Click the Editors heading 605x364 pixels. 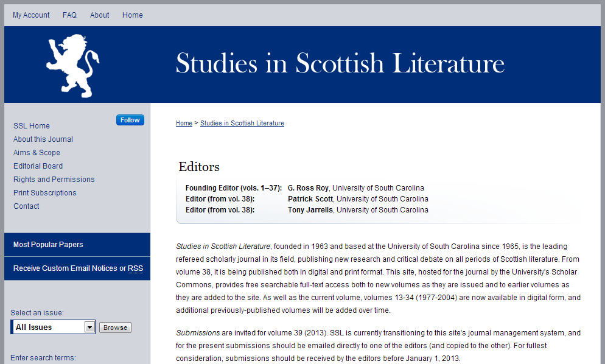click(x=199, y=167)
